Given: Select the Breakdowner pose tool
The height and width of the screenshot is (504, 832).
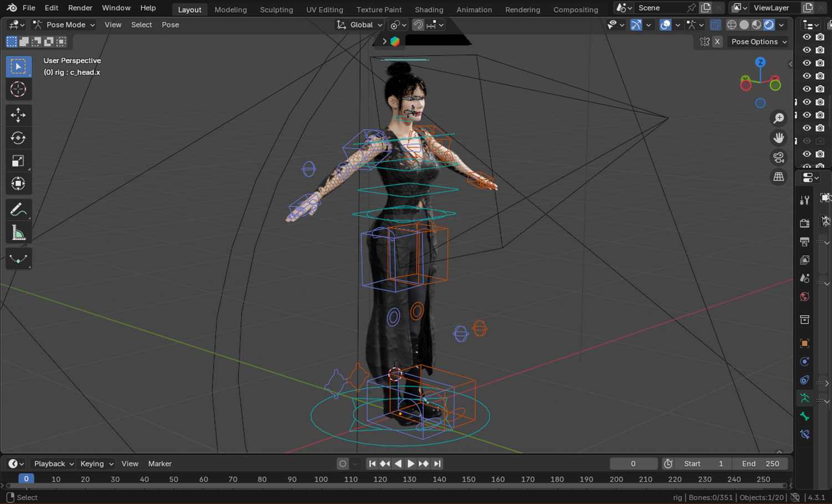Looking at the screenshot, I should point(18,258).
